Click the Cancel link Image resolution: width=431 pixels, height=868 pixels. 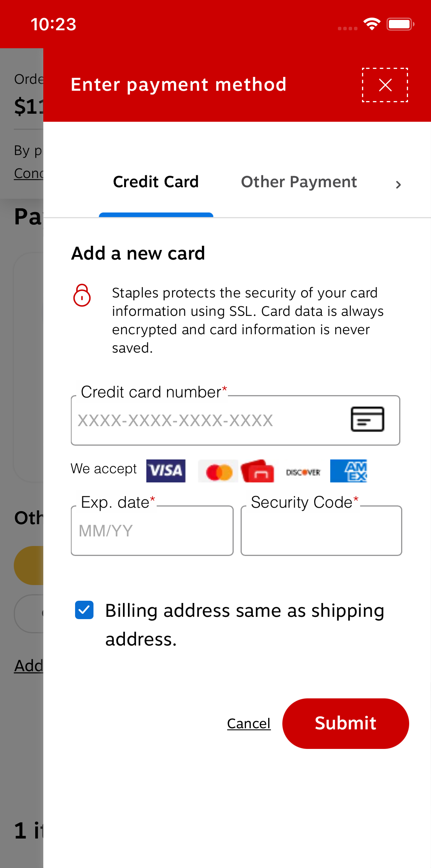tap(248, 723)
